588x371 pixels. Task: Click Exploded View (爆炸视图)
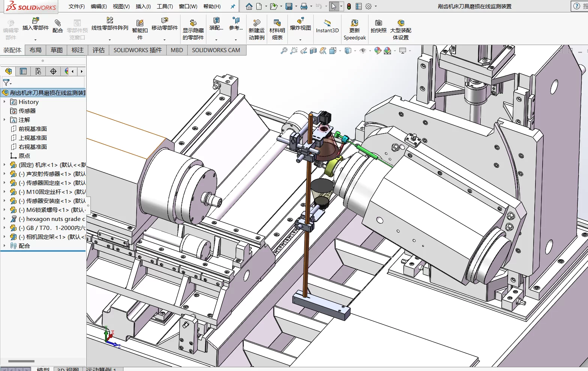tap(301, 24)
